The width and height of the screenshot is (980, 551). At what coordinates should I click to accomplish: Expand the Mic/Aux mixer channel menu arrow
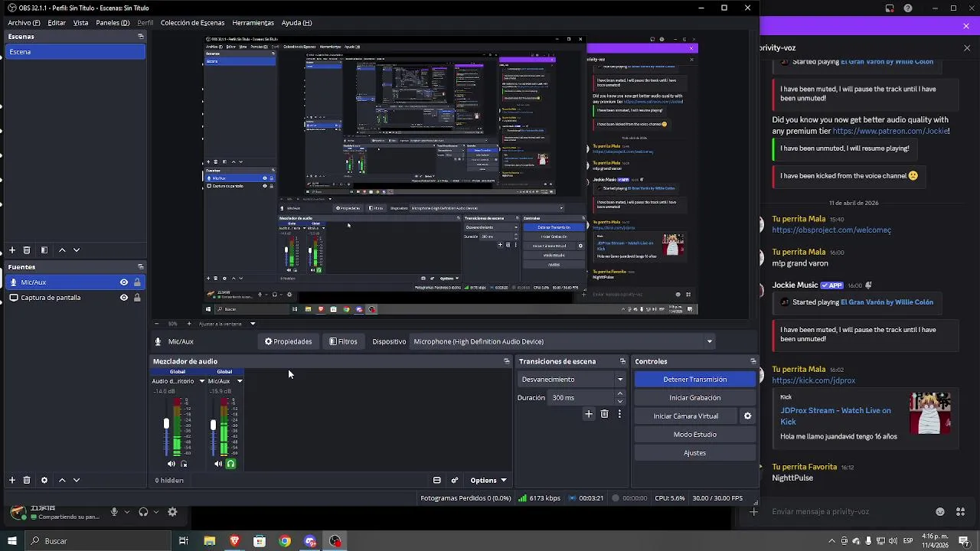[x=240, y=381]
